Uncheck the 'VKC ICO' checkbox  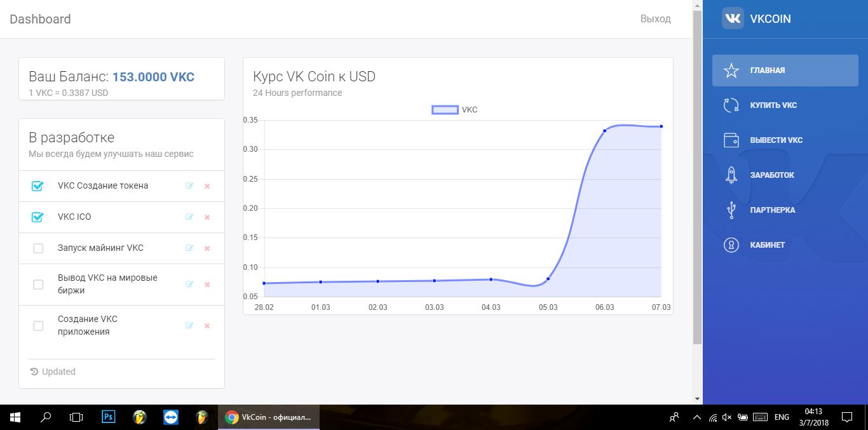point(37,217)
